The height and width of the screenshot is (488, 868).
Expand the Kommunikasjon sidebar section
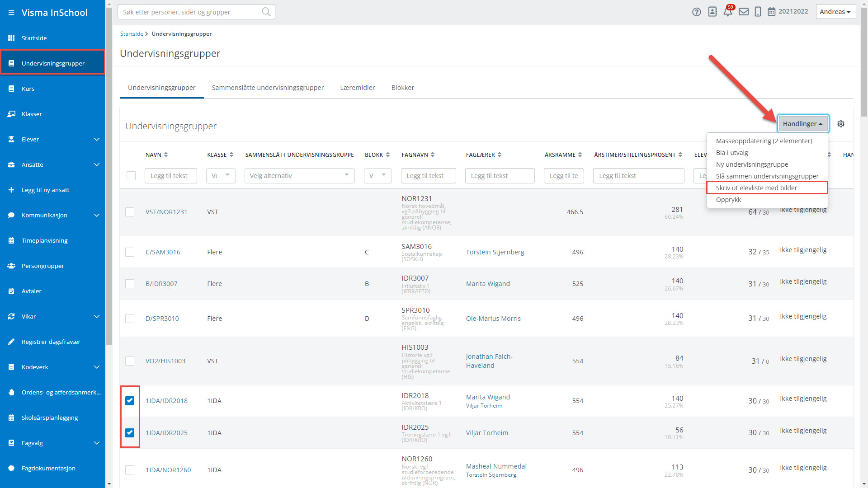96,215
